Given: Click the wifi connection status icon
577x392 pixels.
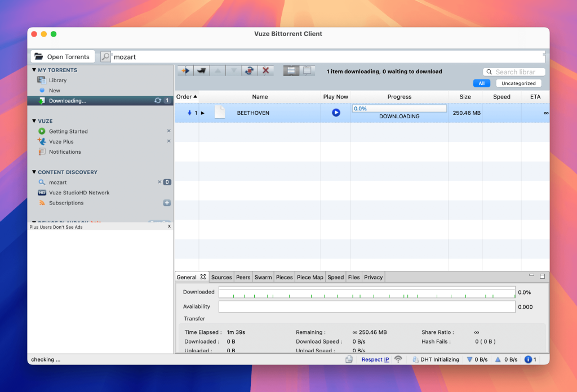Looking at the screenshot, I should 398,359.
